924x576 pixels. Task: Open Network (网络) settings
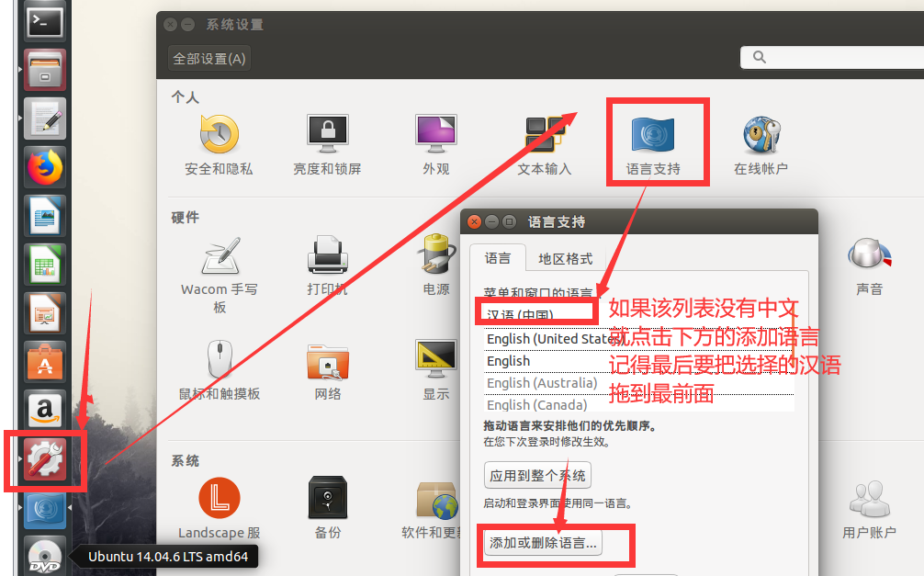(328, 370)
